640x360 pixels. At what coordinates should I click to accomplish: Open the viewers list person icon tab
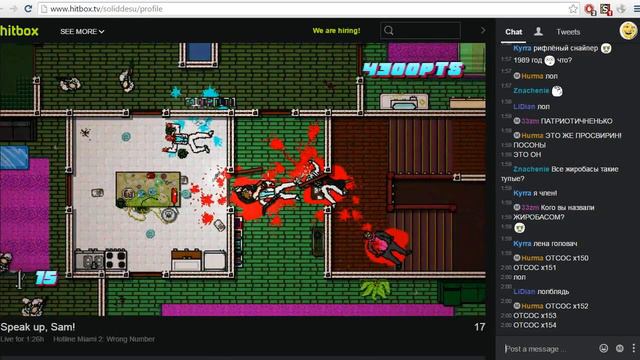pyautogui.click(x=538, y=31)
